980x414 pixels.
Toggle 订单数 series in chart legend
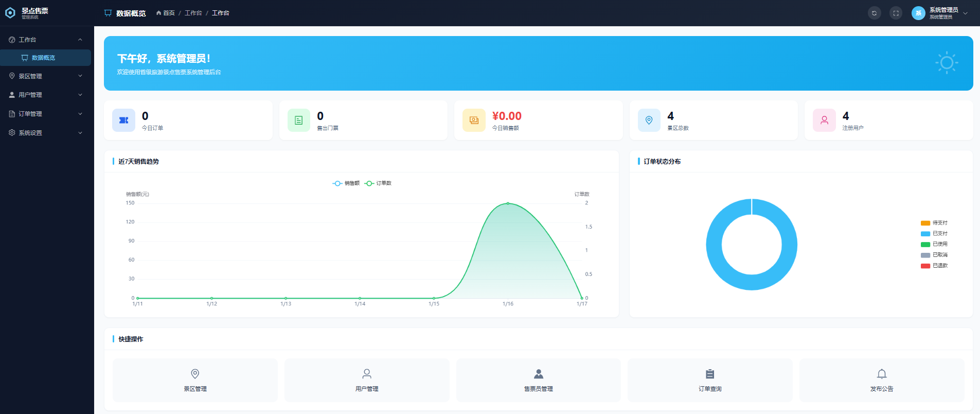click(378, 183)
